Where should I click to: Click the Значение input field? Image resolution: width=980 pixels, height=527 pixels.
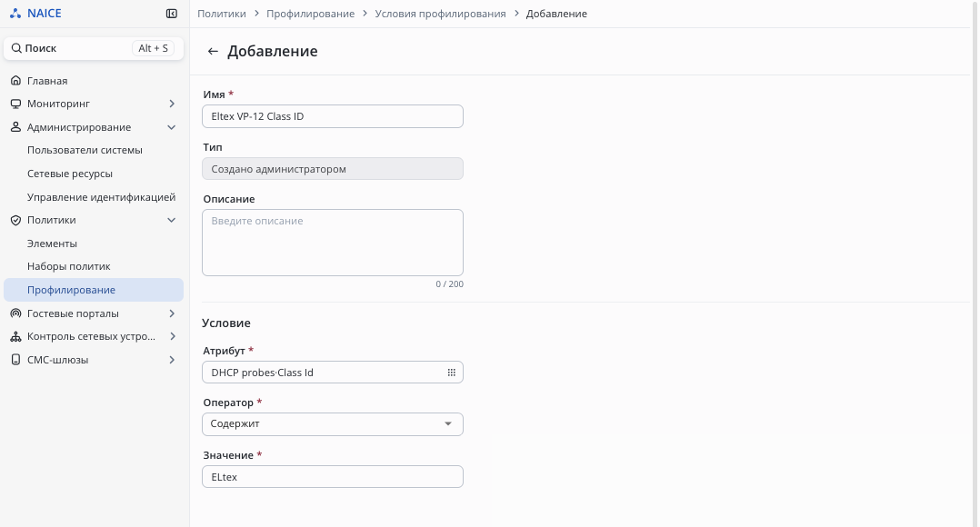tap(332, 477)
